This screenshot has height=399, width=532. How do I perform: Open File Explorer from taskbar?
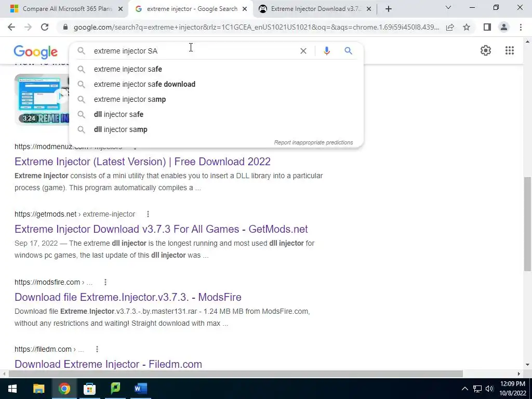[38, 389]
